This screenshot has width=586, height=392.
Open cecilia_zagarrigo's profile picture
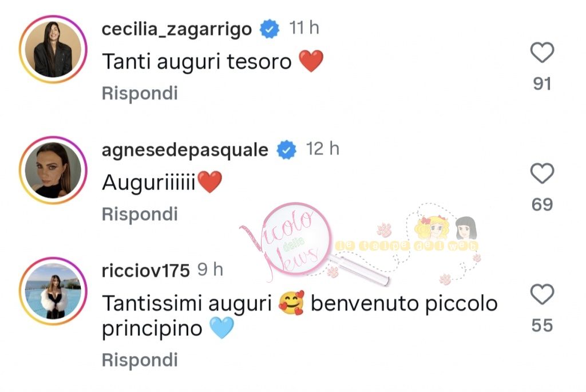click(53, 49)
